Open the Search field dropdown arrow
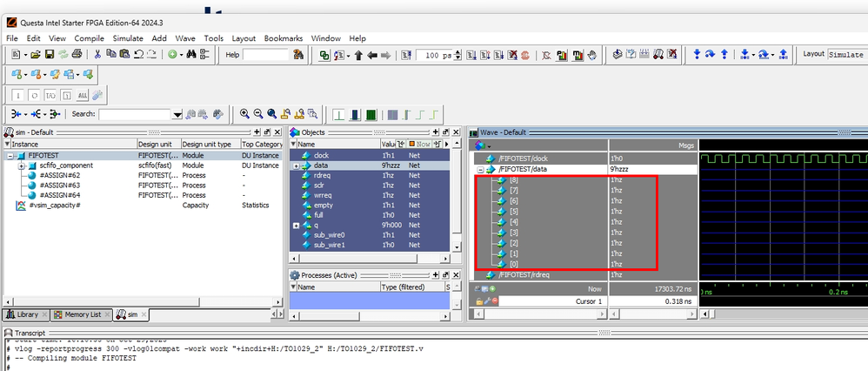 pos(177,114)
